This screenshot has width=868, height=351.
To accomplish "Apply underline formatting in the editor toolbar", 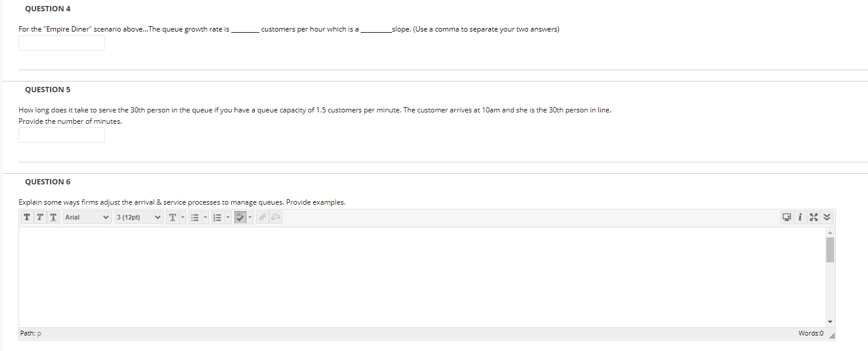I will click(x=53, y=217).
